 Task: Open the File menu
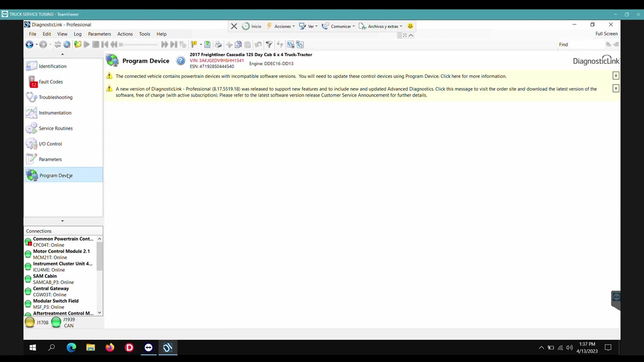[x=33, y=34]
